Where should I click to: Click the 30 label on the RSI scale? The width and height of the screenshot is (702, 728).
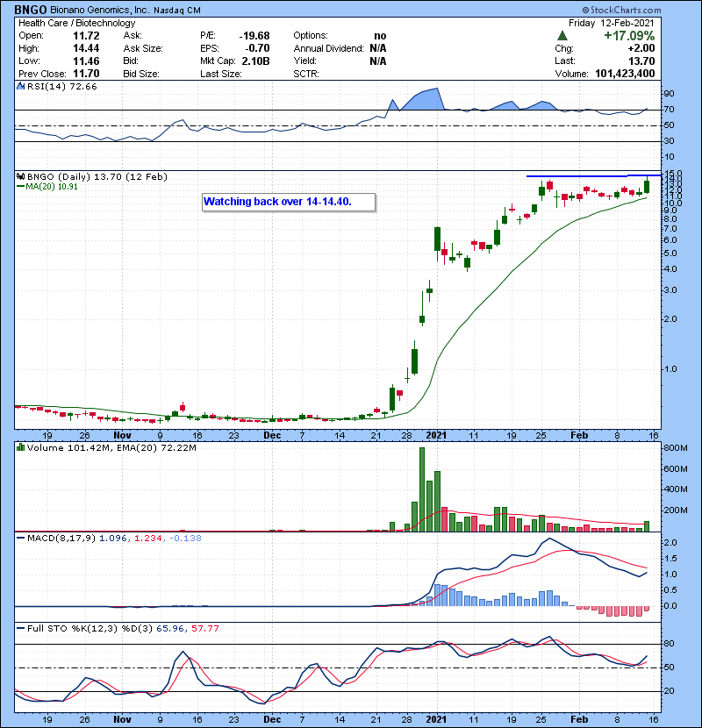(x=669, y=141)
